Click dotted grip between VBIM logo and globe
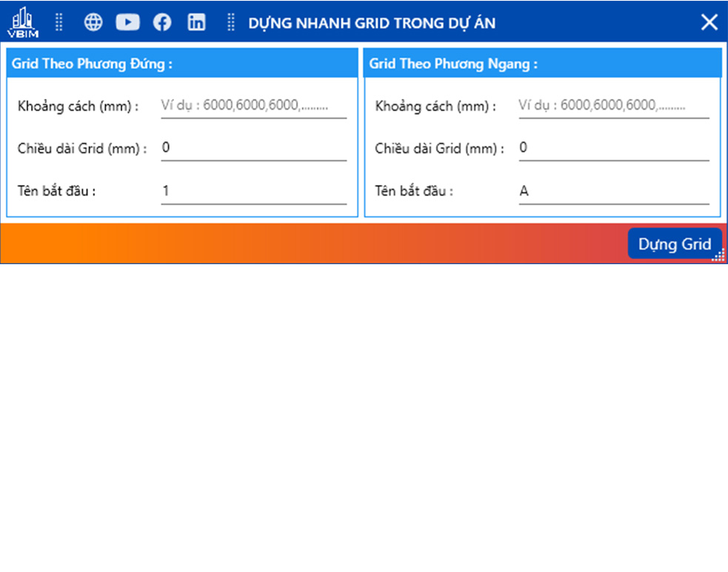Image resolution: width=728 pixels, height=572 pixels. (x=59, y=22)
